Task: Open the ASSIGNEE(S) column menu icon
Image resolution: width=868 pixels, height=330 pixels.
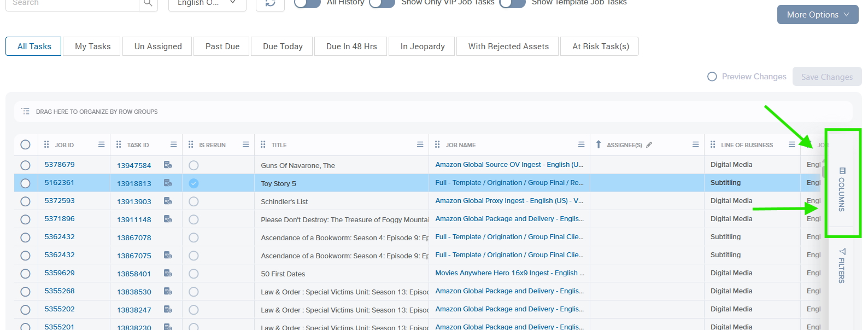Action: point(695,144)
